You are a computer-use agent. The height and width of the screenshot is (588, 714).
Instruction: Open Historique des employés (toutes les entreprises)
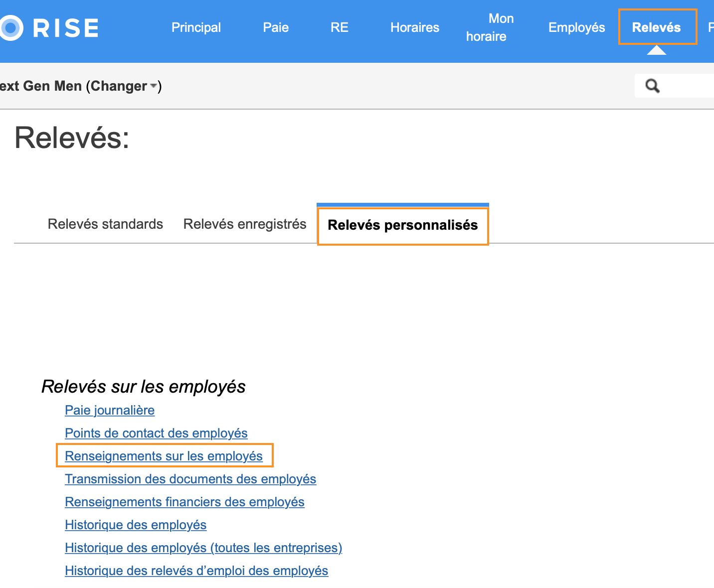point(203,548)
